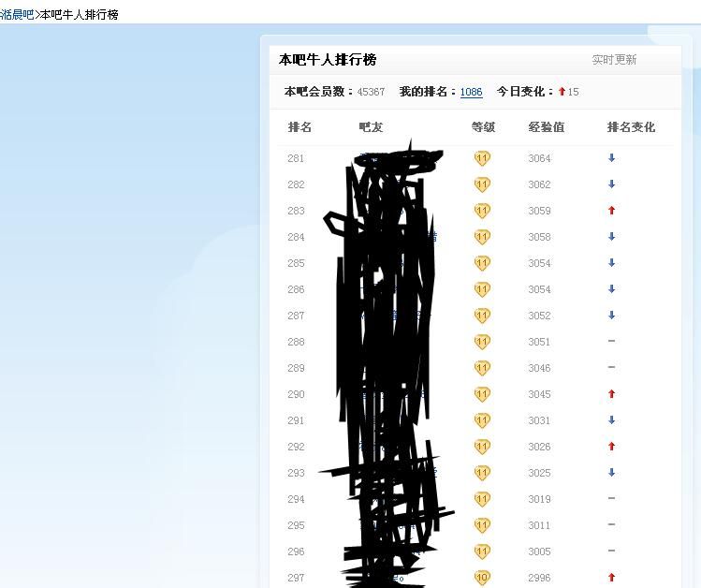This screenshot has width=701, height=588.
Task: Click the 排名变化 column header
Action: click(x=631, y=127)
